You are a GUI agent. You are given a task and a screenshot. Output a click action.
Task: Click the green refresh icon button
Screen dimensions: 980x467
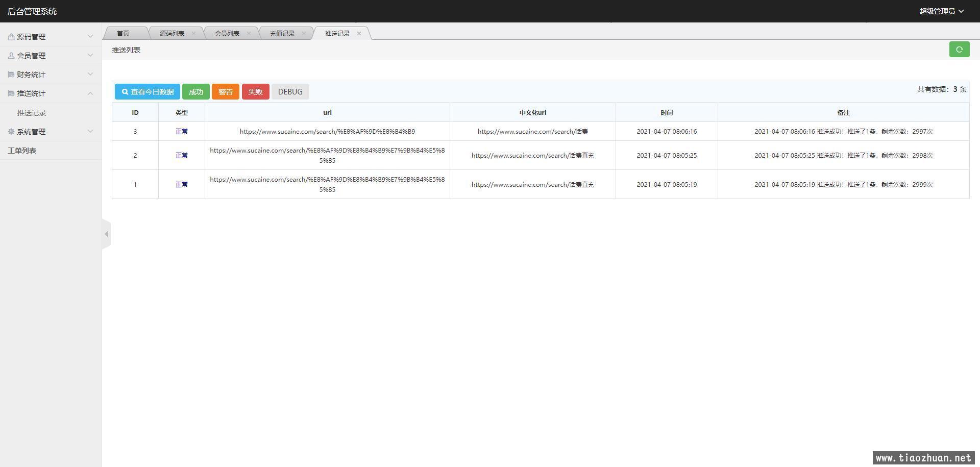pyautogui.click(x=959, y=50)
